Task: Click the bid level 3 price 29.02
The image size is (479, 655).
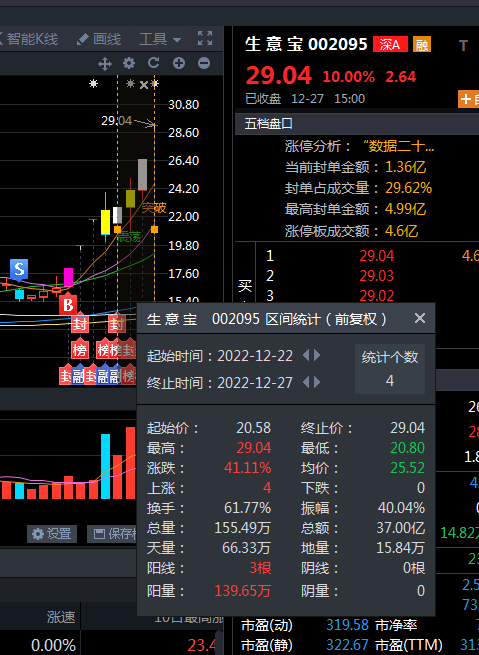Action: (x=377, y=296)
